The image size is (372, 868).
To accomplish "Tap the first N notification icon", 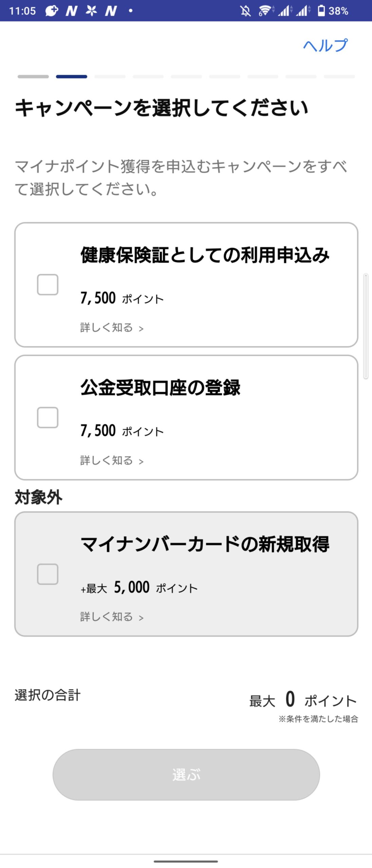I will (71, 11).
